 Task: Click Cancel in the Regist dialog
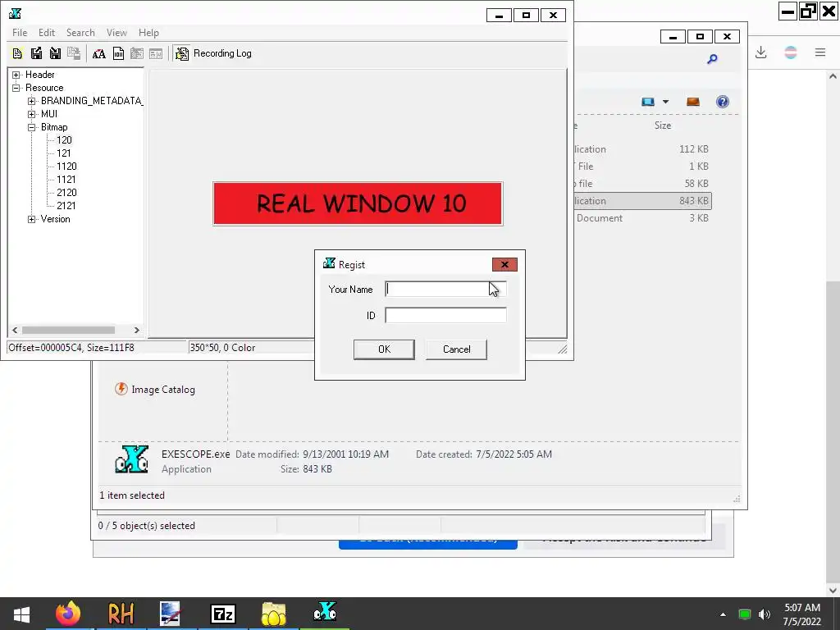pyautogui.click(x=456, y=349)
